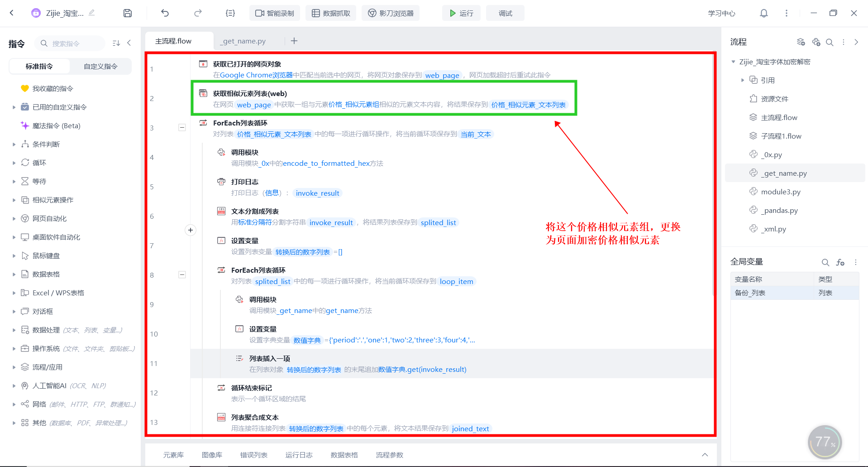Add a new tab with plus icon

(294, 41)
